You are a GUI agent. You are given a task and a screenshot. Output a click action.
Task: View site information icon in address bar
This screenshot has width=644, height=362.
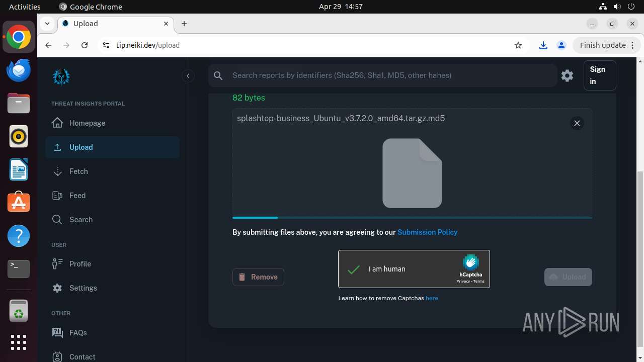pyautogui.click(x=106, y=45)
